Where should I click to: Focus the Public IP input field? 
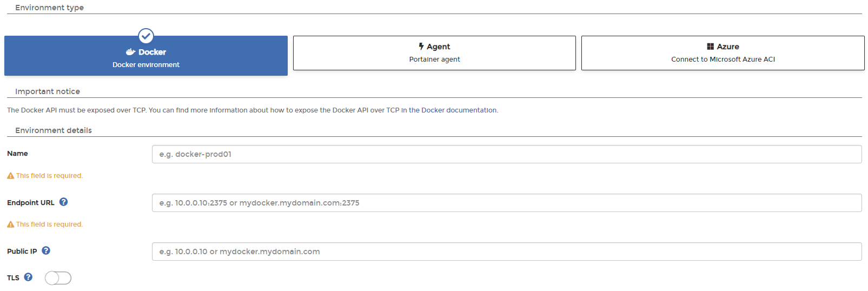click(x=506, y=252)
